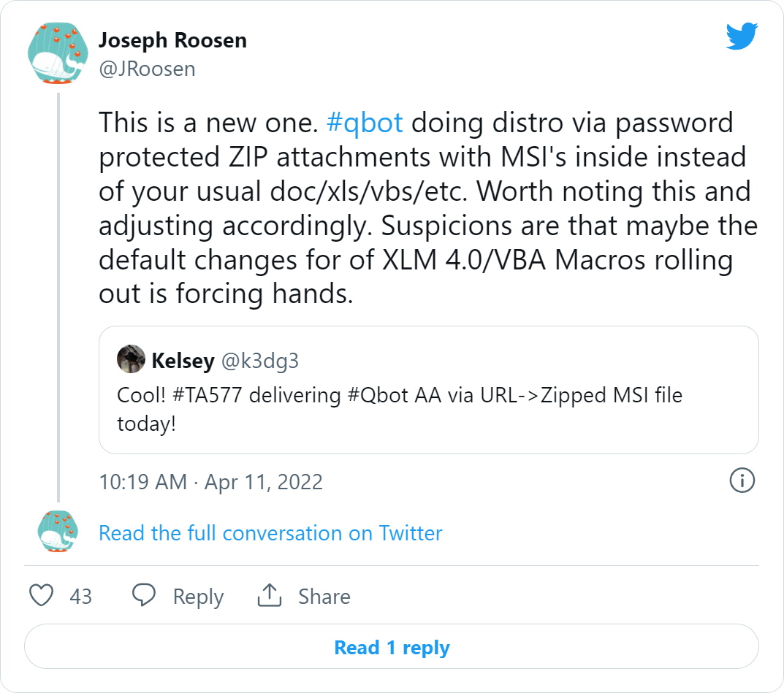
Task: Click Kelsey's small profile picture
Action: click(132, 359)
